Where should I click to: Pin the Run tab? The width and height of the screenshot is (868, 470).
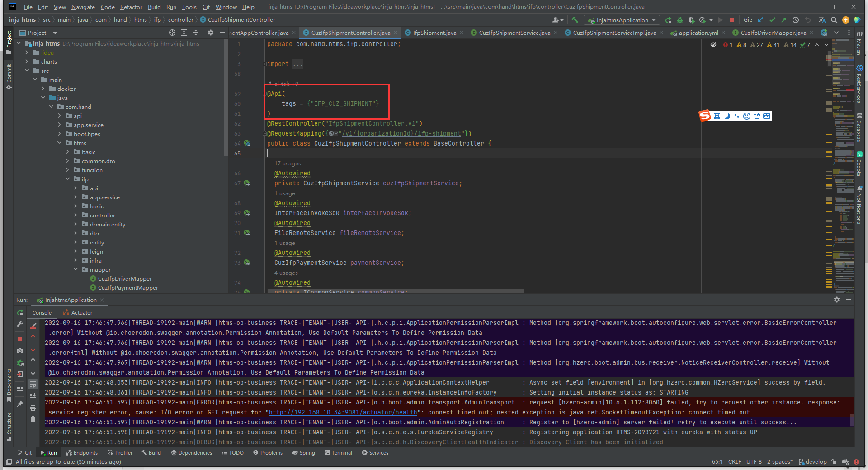click(20, 404)
